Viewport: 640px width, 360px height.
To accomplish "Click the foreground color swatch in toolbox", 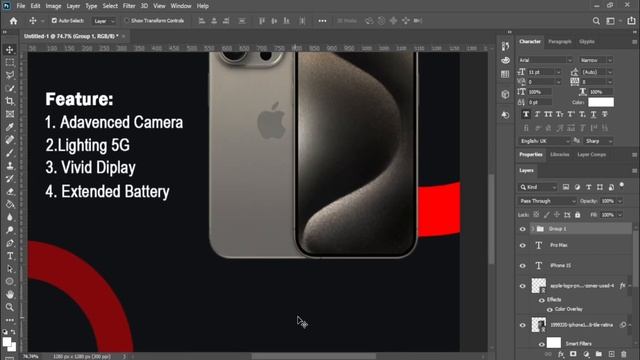I will pyautogui.click(x=7, y=342).
